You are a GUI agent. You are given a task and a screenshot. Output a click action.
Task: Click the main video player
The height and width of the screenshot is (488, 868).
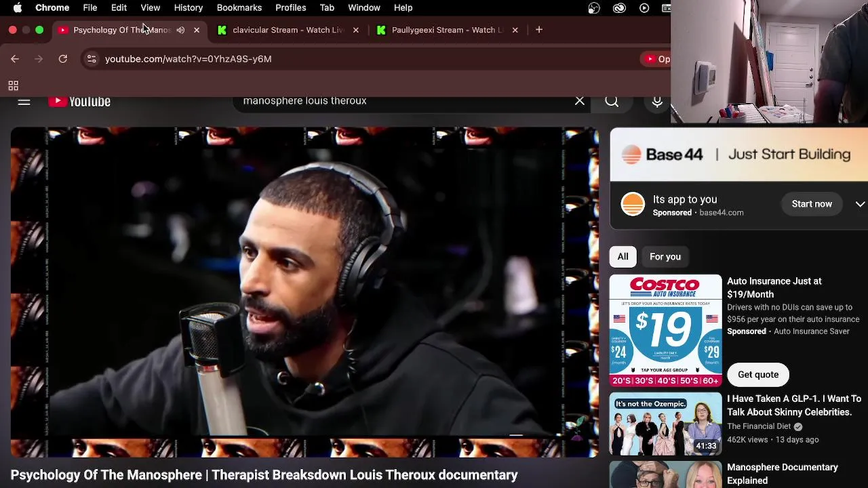click(304, 292)
